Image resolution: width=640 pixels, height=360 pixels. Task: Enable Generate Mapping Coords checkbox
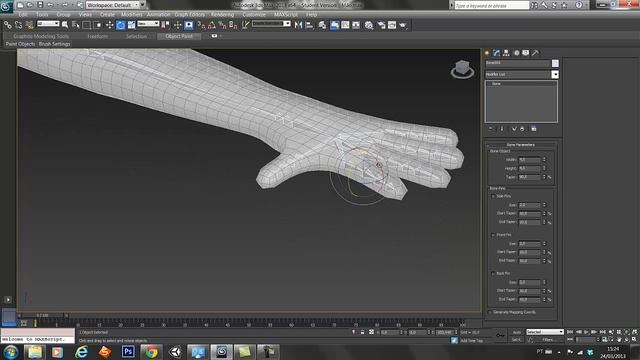point(490,312)
